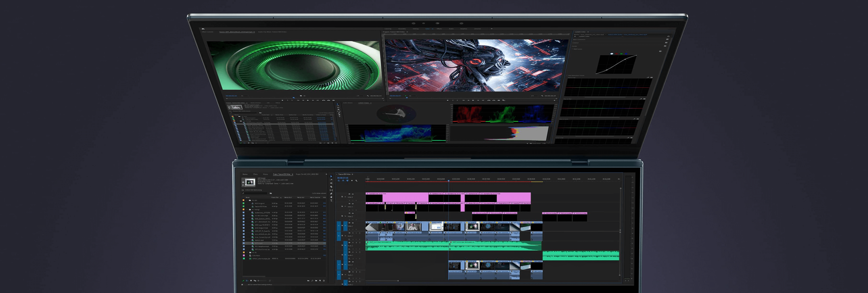Collapse the 01. Edit bin in lower project panel
The height and width of the screenshot is (293, 868).
(x=247, y=200)
